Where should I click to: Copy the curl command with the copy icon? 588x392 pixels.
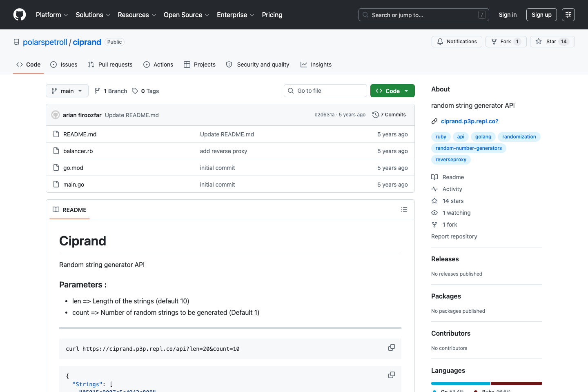pyautogui.click(x=391, y=347)
